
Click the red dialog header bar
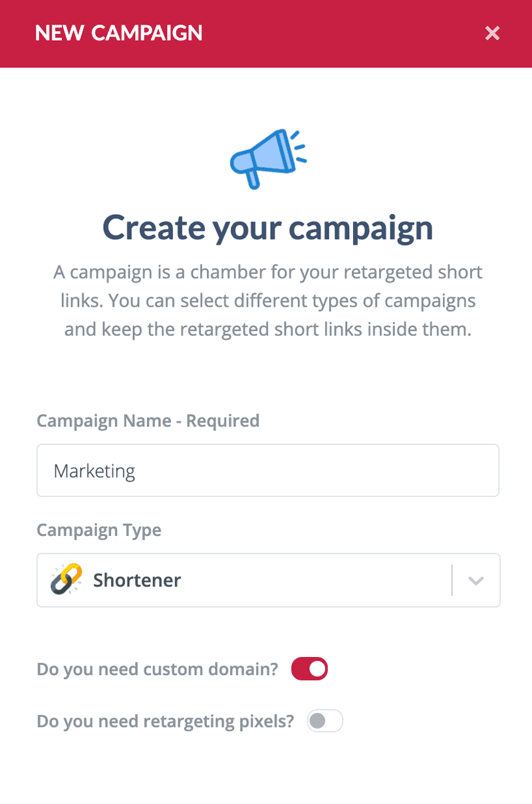tap(266, 34)
